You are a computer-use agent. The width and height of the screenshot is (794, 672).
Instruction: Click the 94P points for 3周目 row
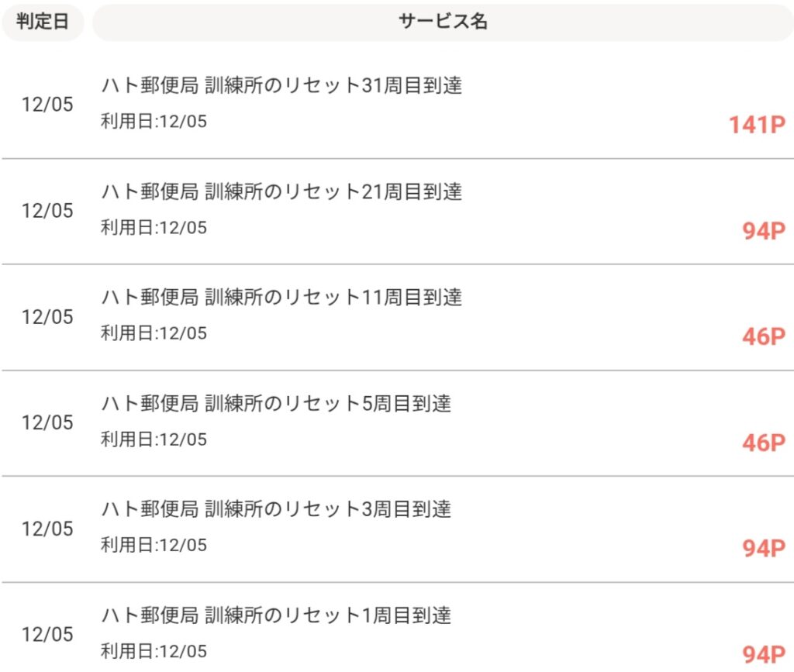(764, 549)
